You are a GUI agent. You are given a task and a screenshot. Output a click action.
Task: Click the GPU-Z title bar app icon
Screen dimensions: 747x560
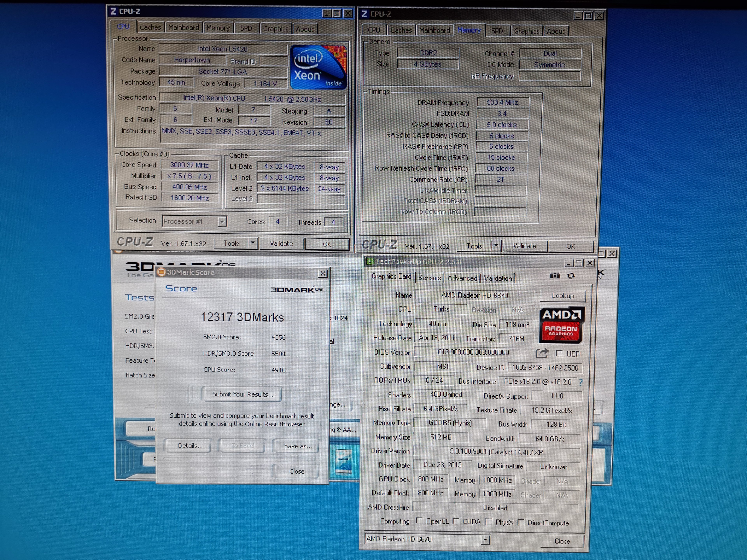[370, 262]
